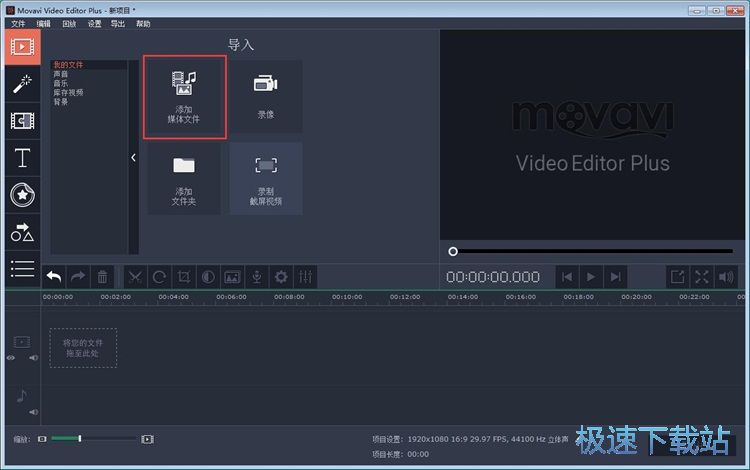Click the 00:10:00 mark on timeline ruler

coord(347,297)
